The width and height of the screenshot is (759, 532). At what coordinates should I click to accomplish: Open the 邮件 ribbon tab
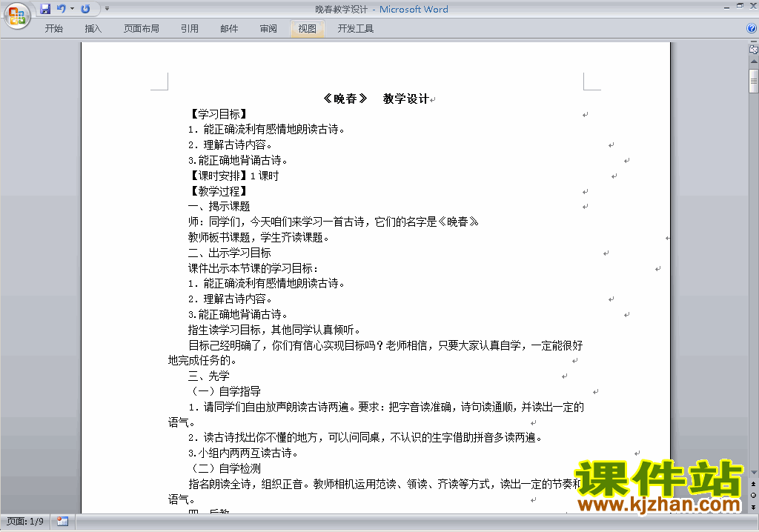coord(229,29)
